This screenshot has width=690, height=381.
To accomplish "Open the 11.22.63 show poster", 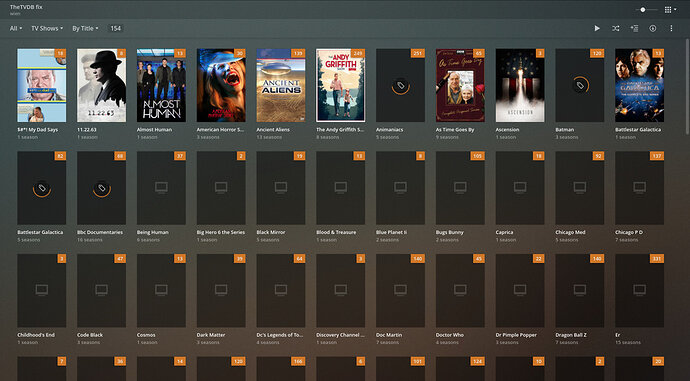I will click(102, 85).
